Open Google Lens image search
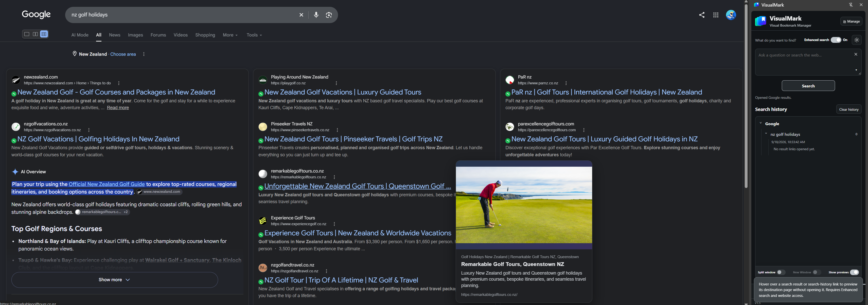The height and width of the screenshot is (305, 868). (x=329, y=15)
